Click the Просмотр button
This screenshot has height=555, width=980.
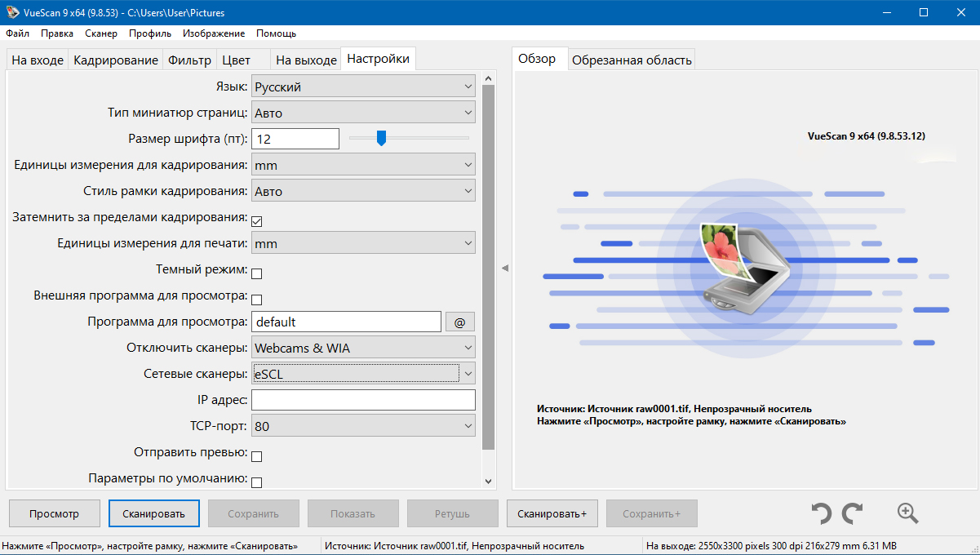pos(54,513)
